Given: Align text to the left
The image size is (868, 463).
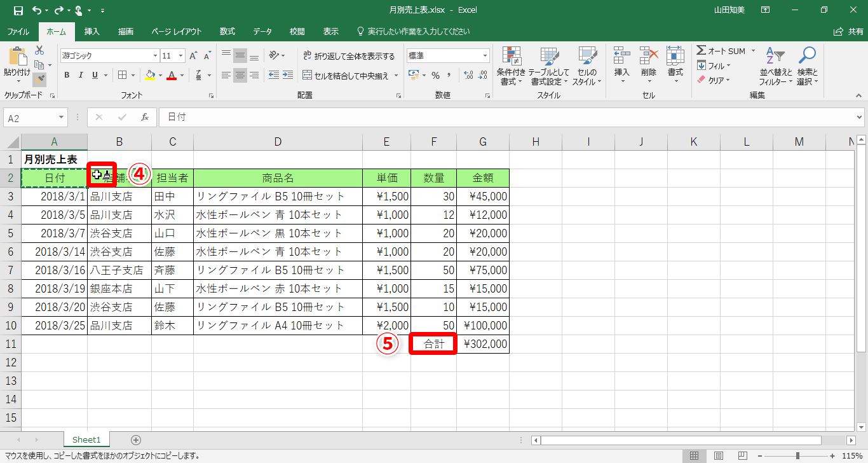Looking at the screenshot, I should [x=226, y=76].
